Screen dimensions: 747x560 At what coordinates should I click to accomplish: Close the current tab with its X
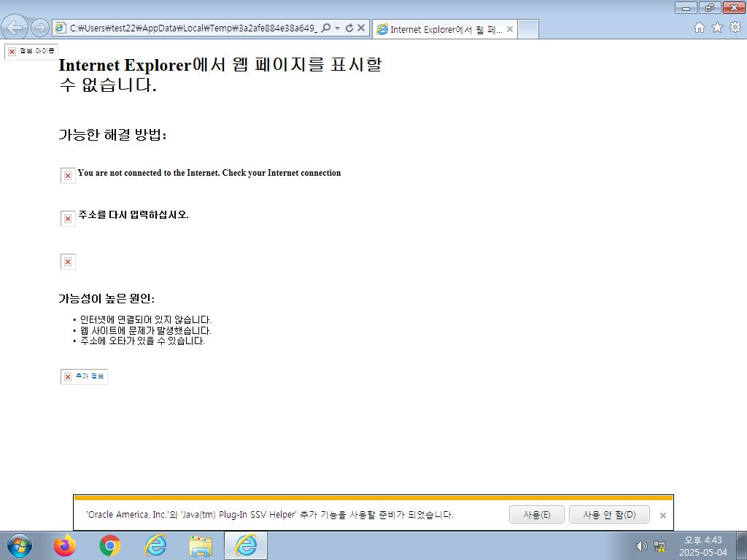(x=510, y=29)
